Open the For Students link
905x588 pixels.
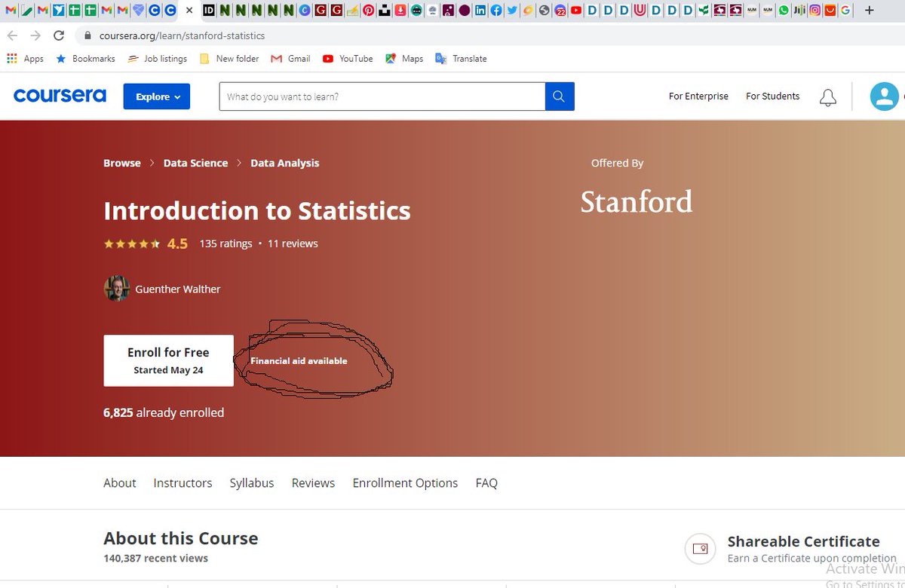coord(772,96)
